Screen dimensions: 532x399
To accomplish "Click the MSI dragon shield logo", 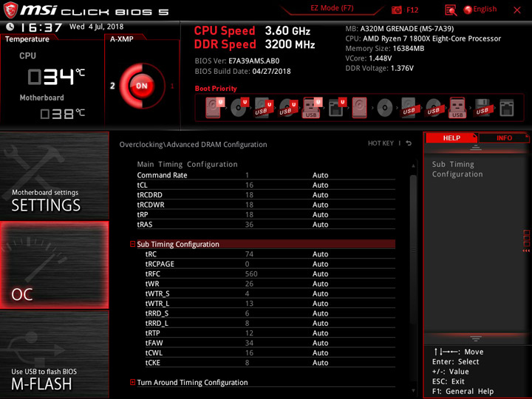I will 10,10.
